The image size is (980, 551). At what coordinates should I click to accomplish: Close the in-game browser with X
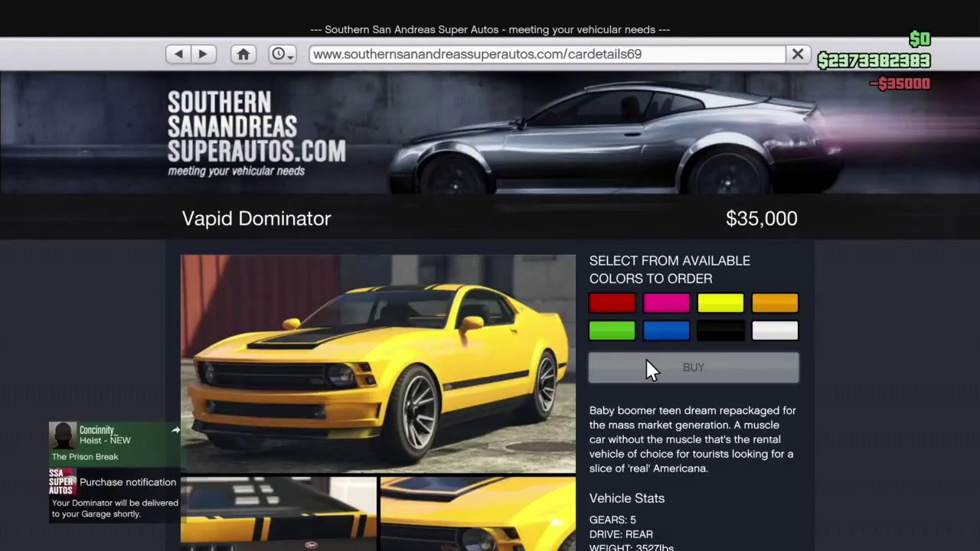[x=798, y=54]
